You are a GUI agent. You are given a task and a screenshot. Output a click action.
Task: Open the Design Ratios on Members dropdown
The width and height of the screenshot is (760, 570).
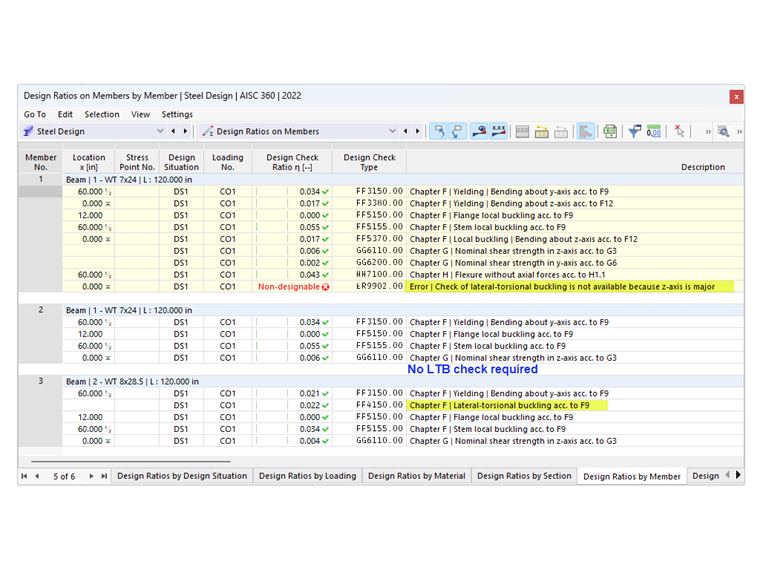392,131
